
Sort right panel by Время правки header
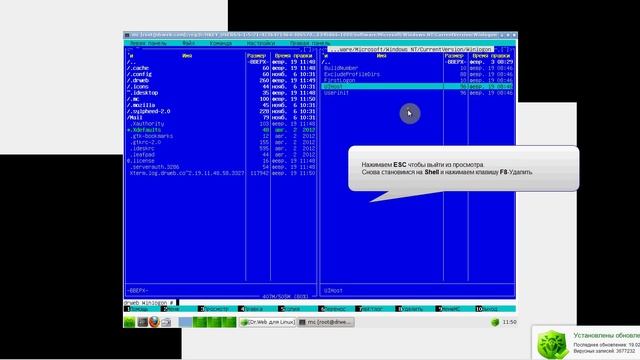[491, 56]
